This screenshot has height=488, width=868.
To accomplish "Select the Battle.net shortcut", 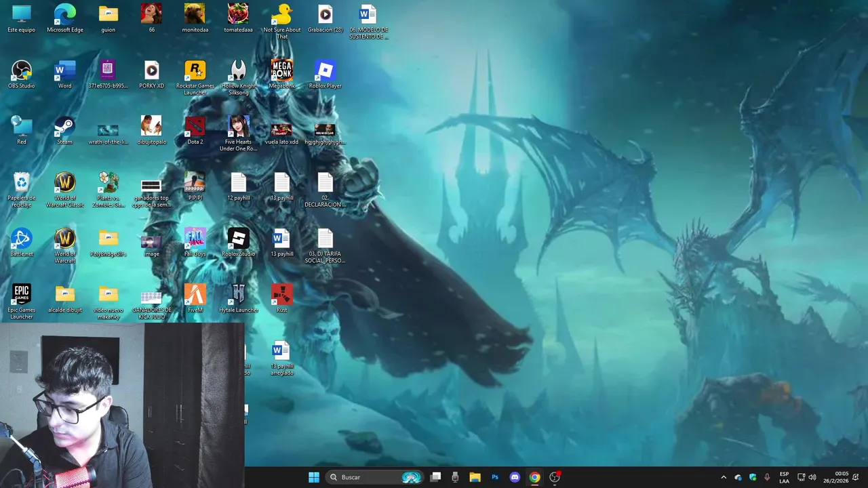I will click(x=22, y=243).
